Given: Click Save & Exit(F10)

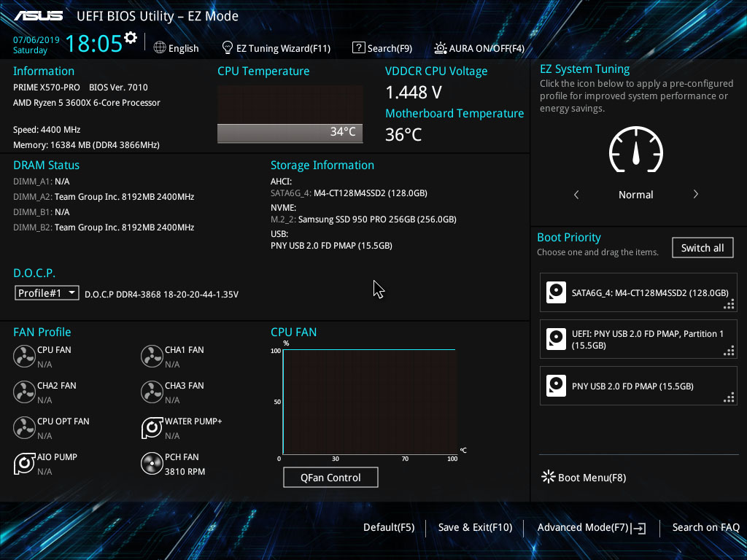Looking at the screenshot, I should tap(475, 527).
